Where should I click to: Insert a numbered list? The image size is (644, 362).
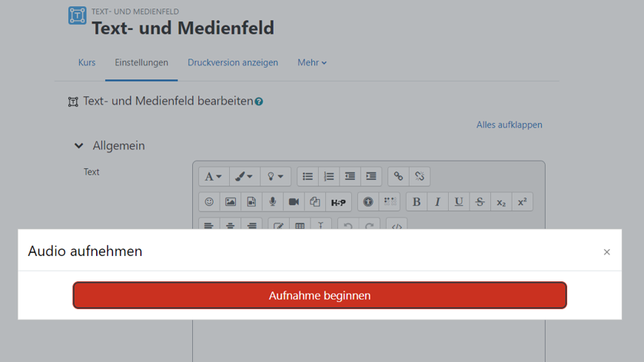(x=329, y=177)
